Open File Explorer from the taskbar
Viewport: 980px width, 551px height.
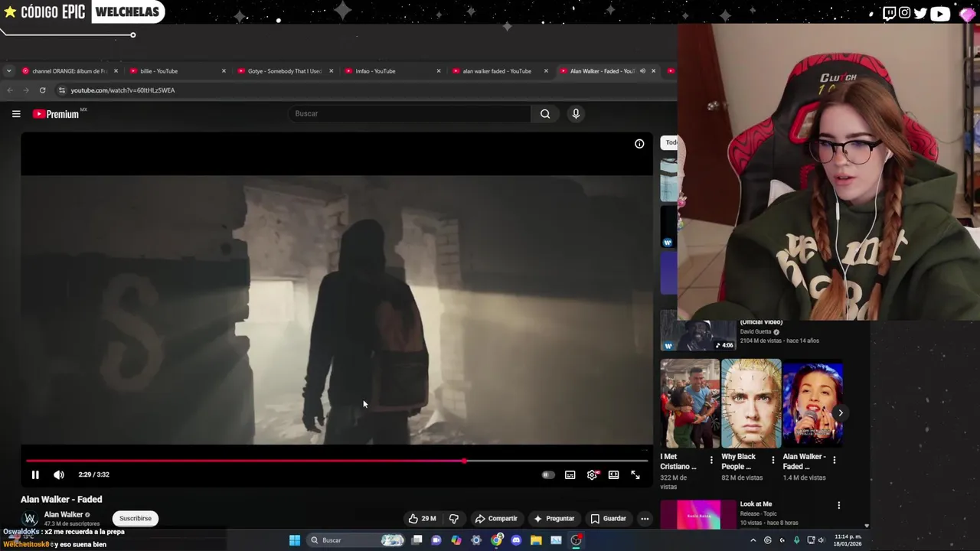(x=536, y=540)
